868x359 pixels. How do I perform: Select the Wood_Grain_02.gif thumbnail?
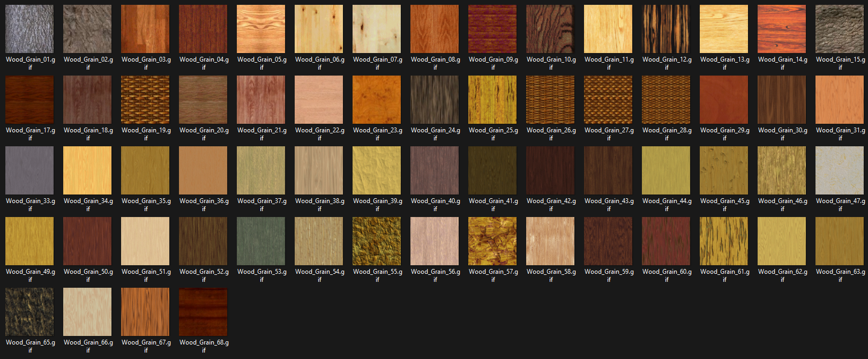tap(87, 29)
